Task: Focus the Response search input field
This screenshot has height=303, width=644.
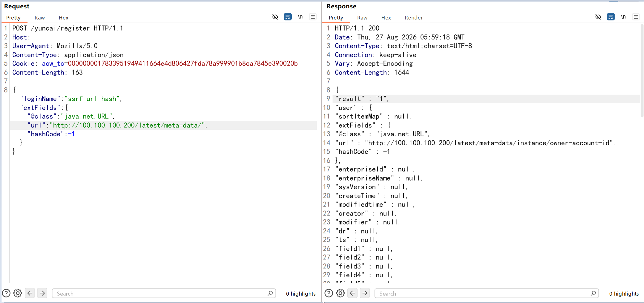Action: pyautogui.click(x=486, y=293)
